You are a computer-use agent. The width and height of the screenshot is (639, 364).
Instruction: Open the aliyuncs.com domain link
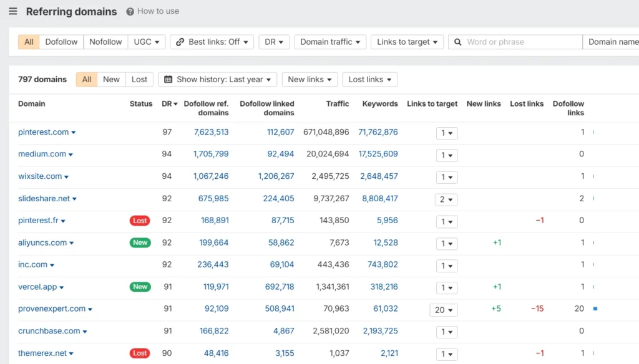click(42, 242)
